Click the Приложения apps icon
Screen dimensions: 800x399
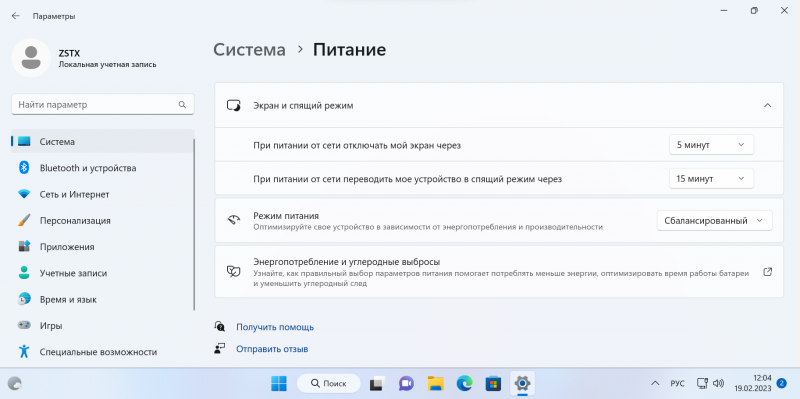click(x=24, y=247)
